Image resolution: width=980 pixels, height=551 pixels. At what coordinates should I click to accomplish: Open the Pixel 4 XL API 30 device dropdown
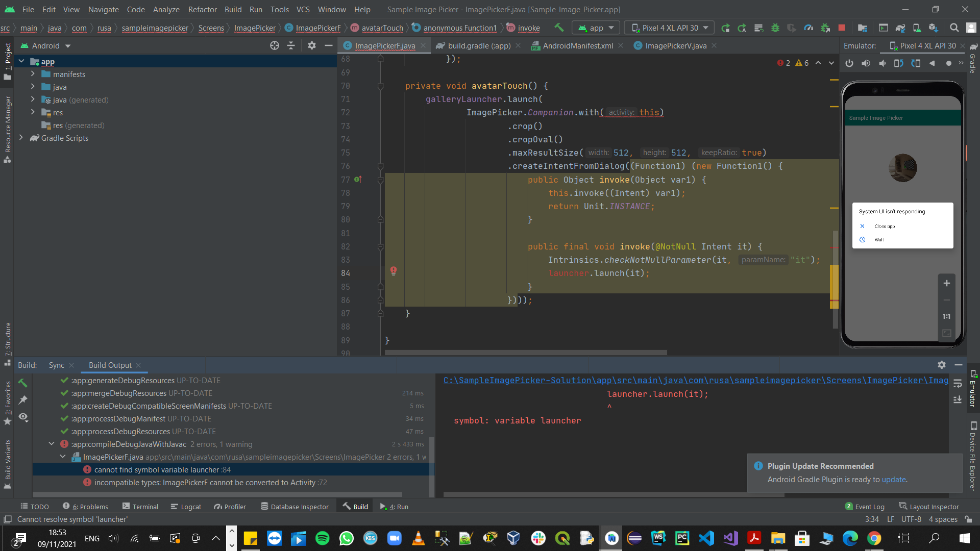point(669,28)
